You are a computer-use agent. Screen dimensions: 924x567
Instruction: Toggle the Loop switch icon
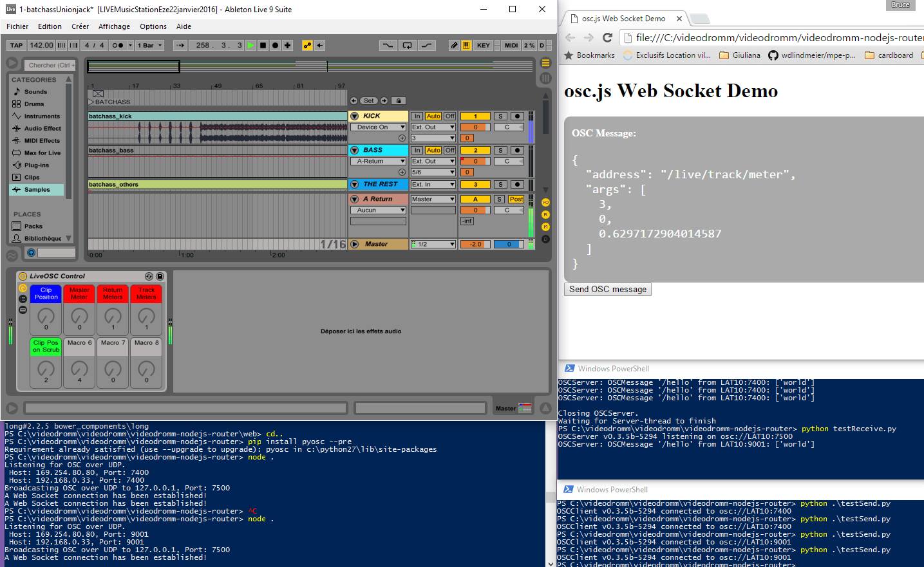pyautogui.click(x=407, y=45)
